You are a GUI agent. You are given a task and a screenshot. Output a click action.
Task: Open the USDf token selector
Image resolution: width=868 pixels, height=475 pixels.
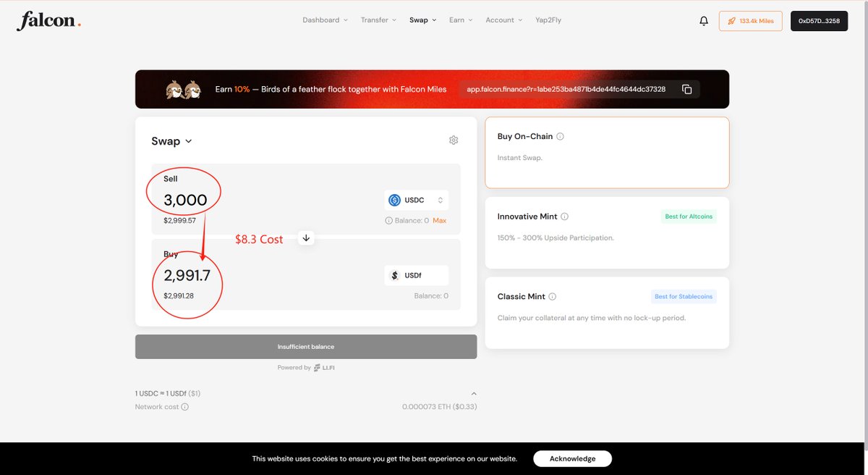pos(417,275)
